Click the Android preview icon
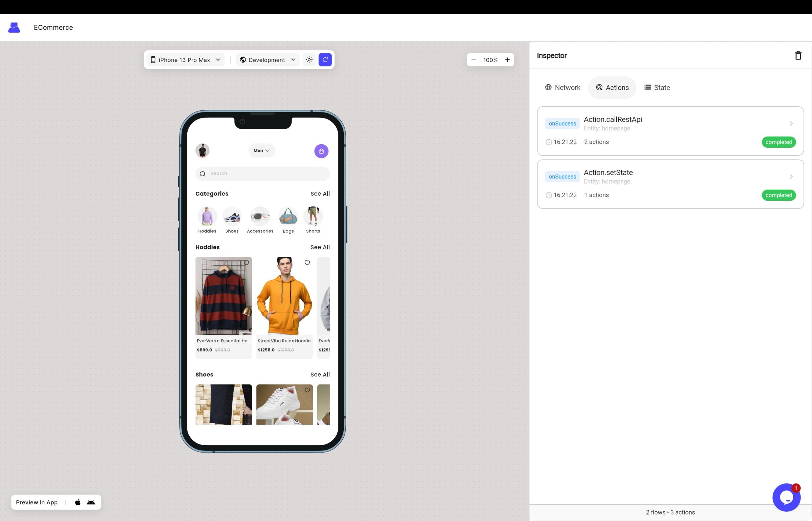The width and height of the screenshot is (812, 521). tap(91, 502)
